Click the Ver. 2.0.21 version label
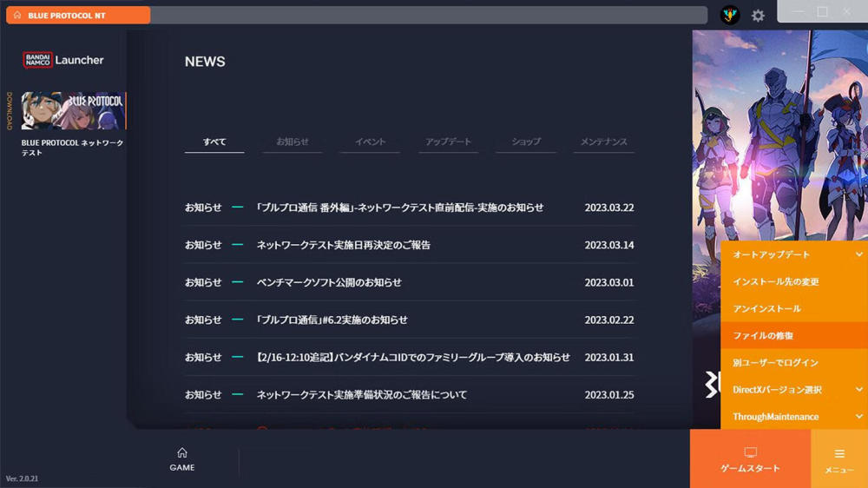The width and height of the screenshot is (868, 488). pos(23,478)
